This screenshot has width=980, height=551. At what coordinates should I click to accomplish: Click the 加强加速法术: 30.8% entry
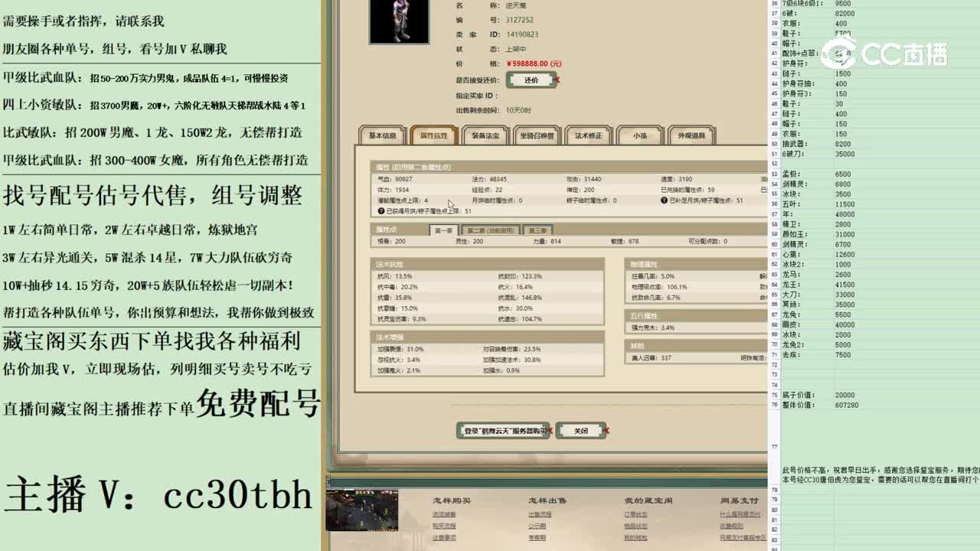tap(511, 360)
